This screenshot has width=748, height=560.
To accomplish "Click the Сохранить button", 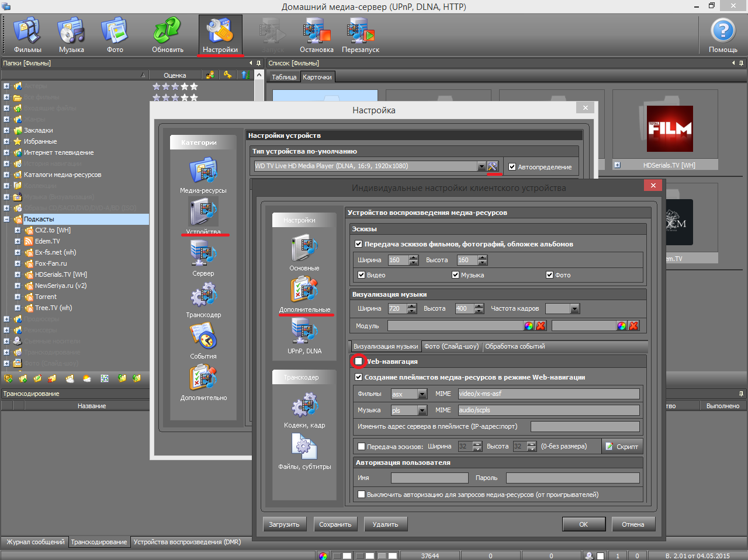I will pyautogui.click(x=335, y=524).
